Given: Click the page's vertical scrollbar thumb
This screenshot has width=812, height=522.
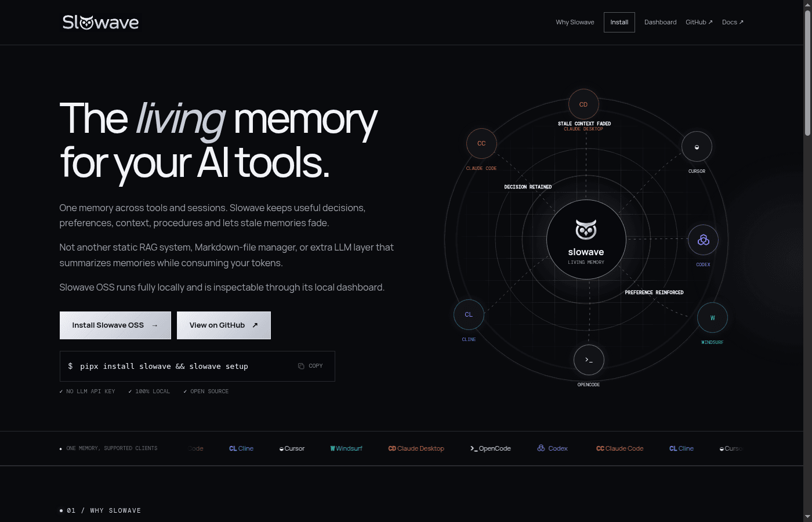Looking at the screenshot, I should [x=807, y=73].
